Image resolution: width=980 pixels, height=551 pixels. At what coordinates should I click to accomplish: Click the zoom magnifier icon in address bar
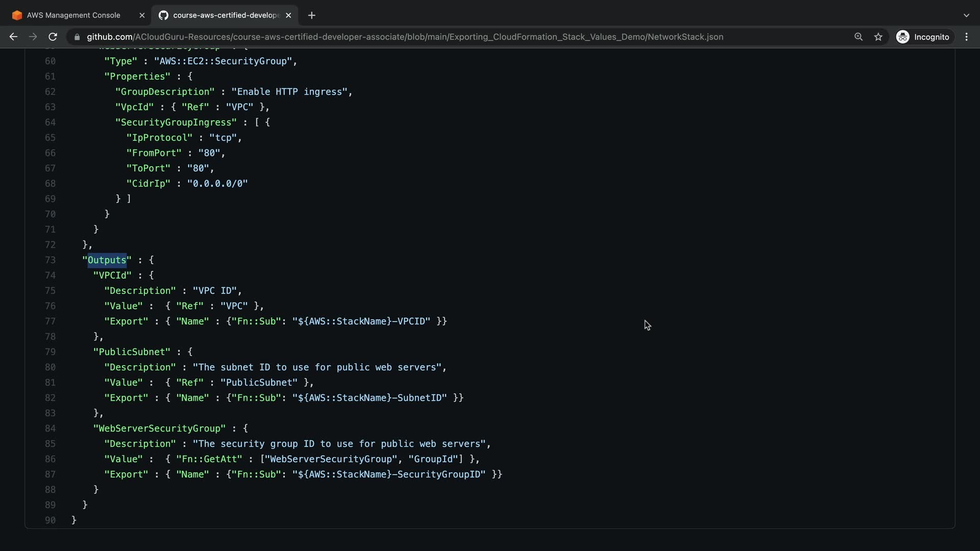click(x=859, y=37)
